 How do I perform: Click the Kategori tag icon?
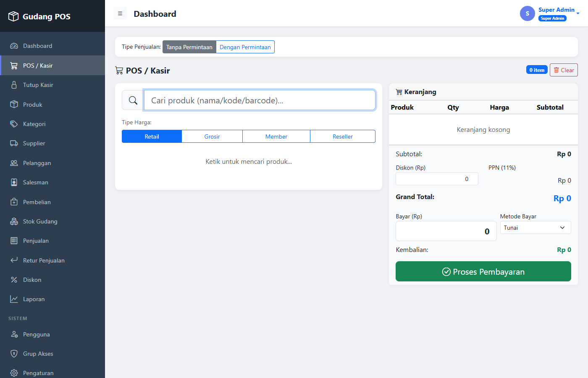click(x=14, y=124)
